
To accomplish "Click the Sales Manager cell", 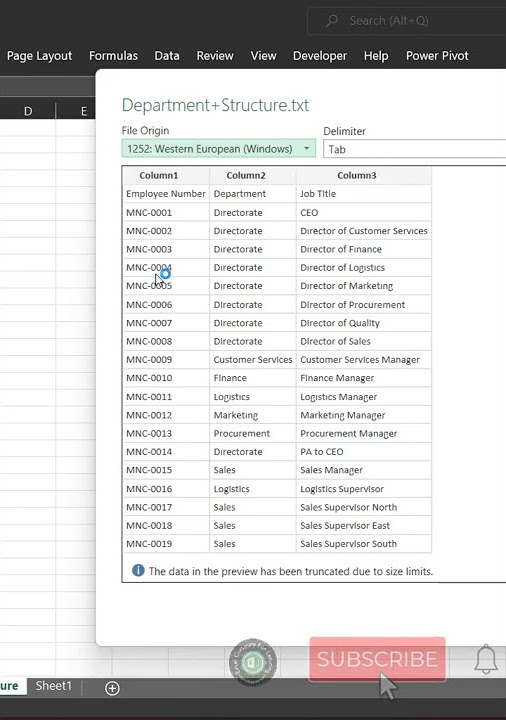I will [364, 470].
